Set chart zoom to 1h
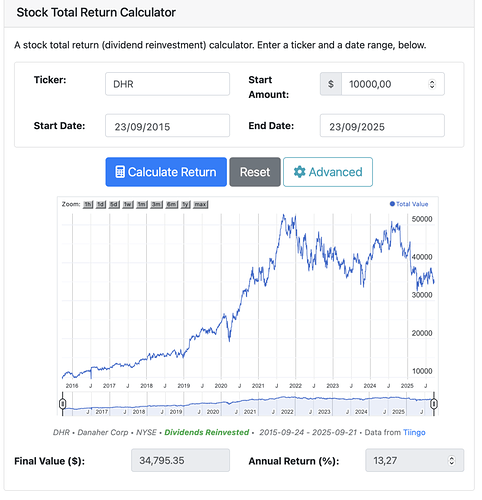This screenshot has width=482, height=500. click(x=88, y=204)
